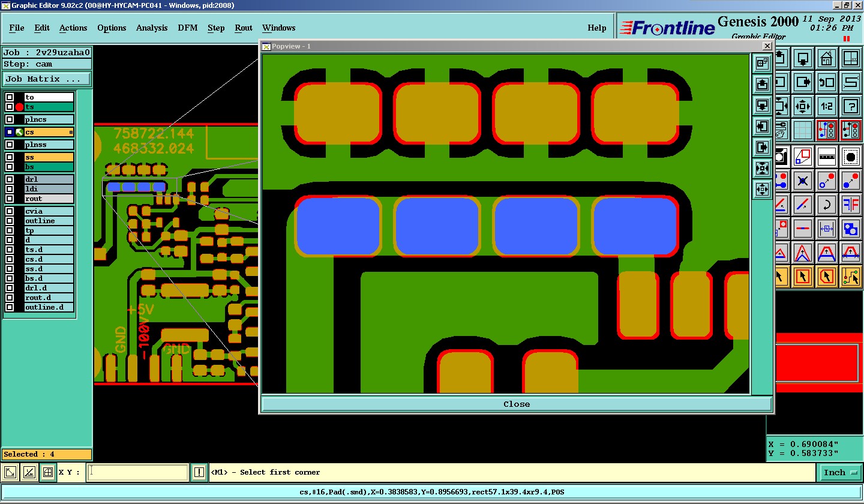This screenshot has height=504, width=864.
Task: Click in the X Y coordinate input field
Action: (137, 472)
